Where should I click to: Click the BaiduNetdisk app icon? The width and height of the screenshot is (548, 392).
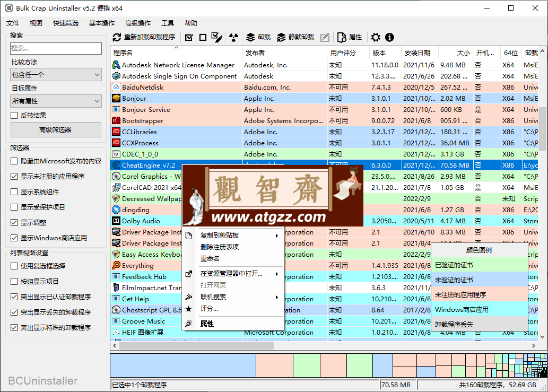[x=116, y=88]
